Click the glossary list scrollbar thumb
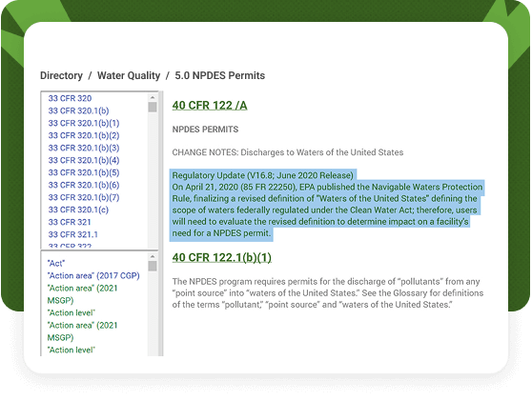 [x=153, y=266]
